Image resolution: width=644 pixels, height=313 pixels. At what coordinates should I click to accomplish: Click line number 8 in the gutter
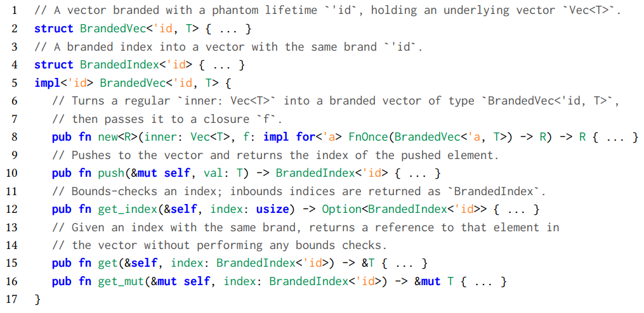(x=15, y=137)
